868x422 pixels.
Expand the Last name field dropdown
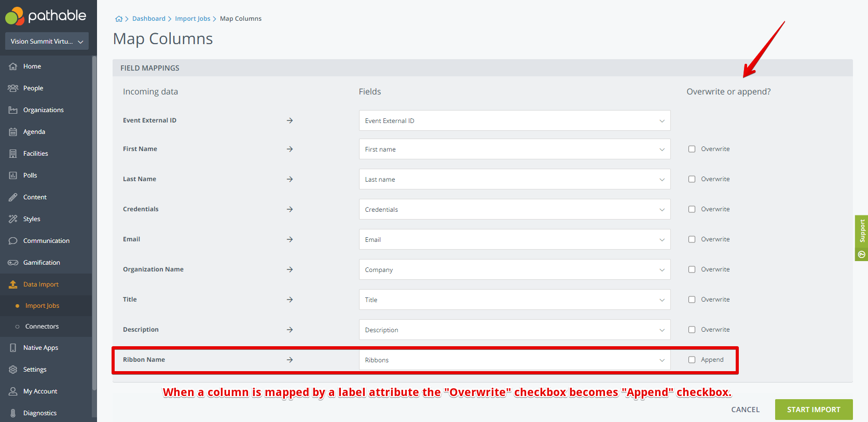(515, 179)
